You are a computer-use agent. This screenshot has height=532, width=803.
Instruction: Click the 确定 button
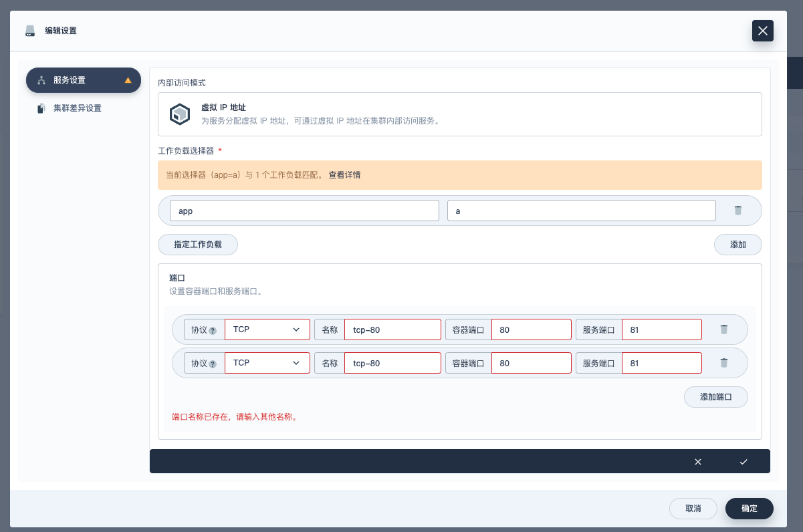750,509
